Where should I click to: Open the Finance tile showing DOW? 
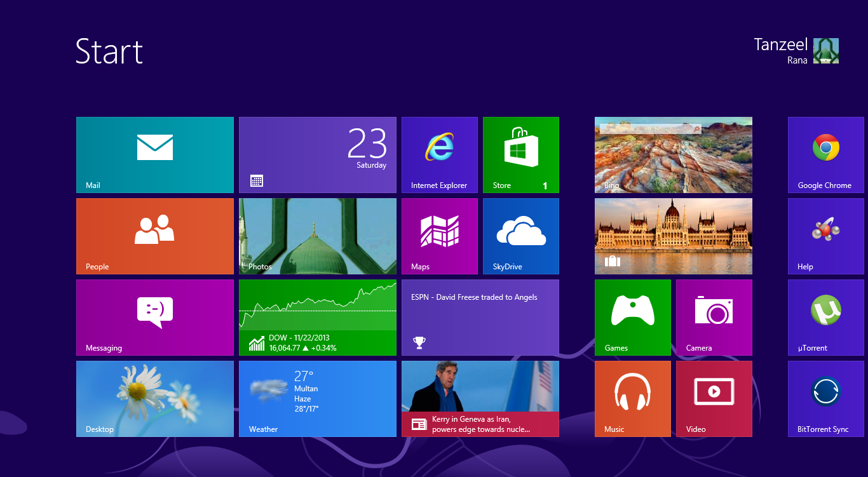tap(318, 318)
